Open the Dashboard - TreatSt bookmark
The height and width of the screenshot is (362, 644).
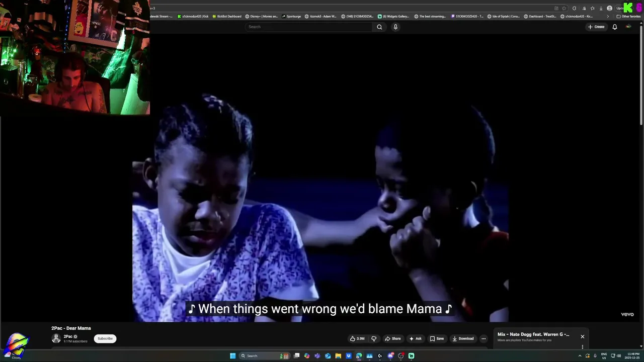click(540, 16)
